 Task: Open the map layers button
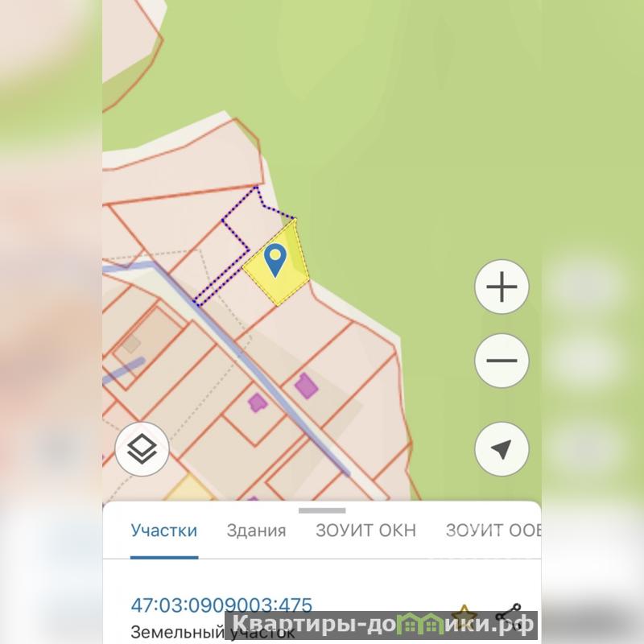click(142, 449)
